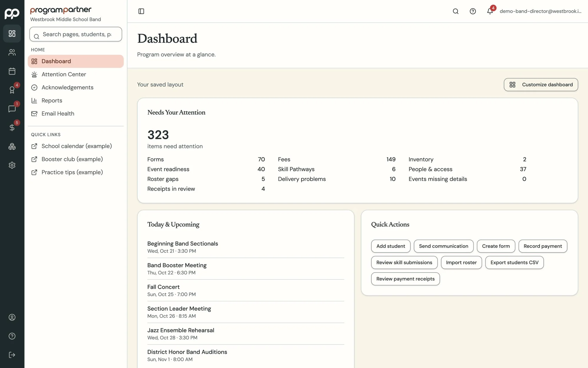Open Band Booster Meeting event

pos(246,269)
